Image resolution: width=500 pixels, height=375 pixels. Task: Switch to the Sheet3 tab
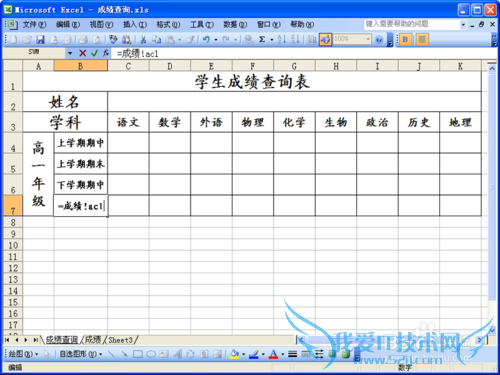pyautogui.click(x=120, y=340)
